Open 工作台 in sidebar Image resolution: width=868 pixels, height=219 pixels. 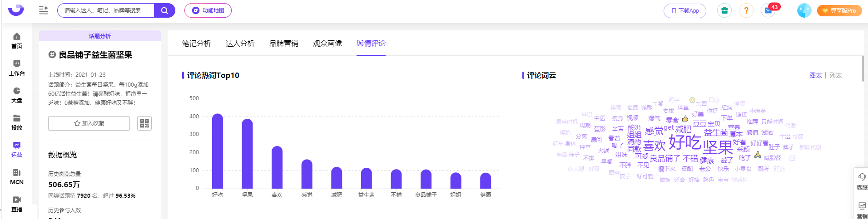[17, 68]
